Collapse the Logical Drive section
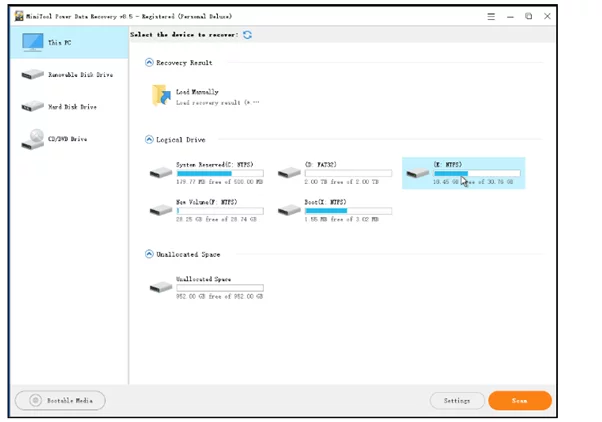The width and height of the screenshot is (602, 422). (x=150, y=140)
